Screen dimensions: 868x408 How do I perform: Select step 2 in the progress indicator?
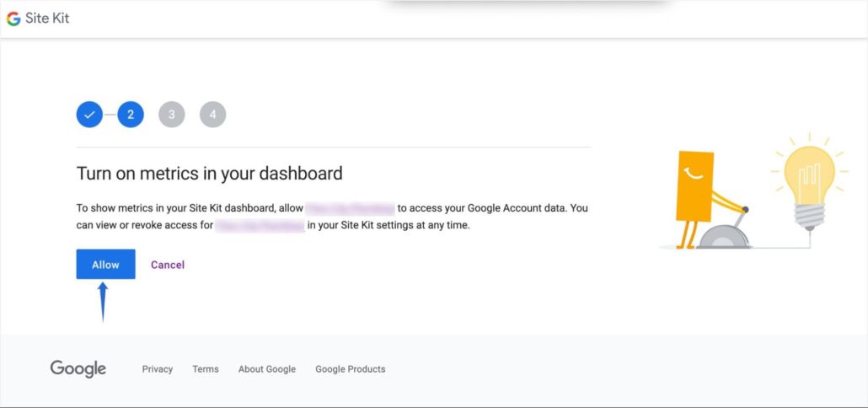[131, 115]
